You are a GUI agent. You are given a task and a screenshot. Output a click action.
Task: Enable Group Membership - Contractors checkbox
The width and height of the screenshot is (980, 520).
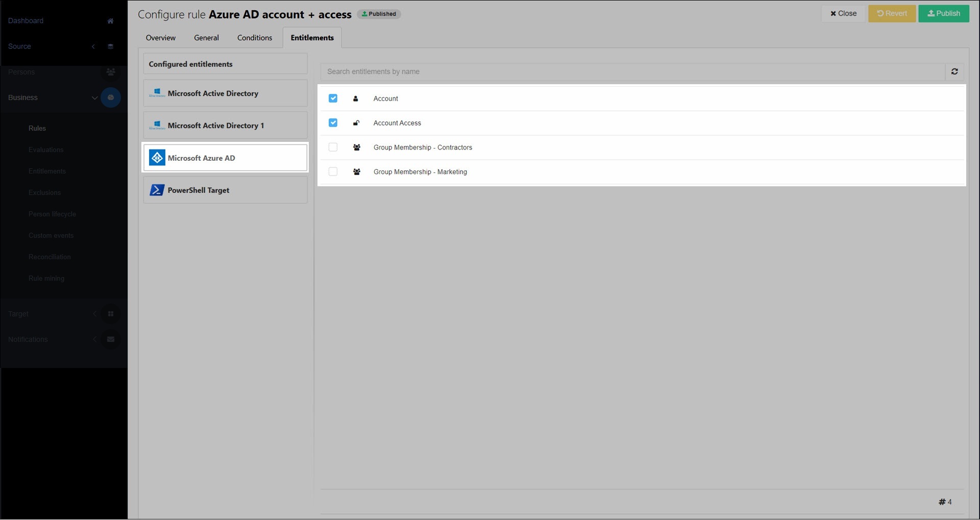[x=333, y=147]
